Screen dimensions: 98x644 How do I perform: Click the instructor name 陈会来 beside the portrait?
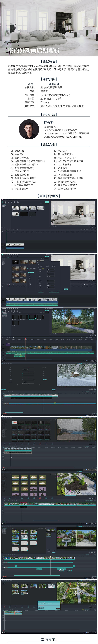pyautogui.click(x=49, y=122)
